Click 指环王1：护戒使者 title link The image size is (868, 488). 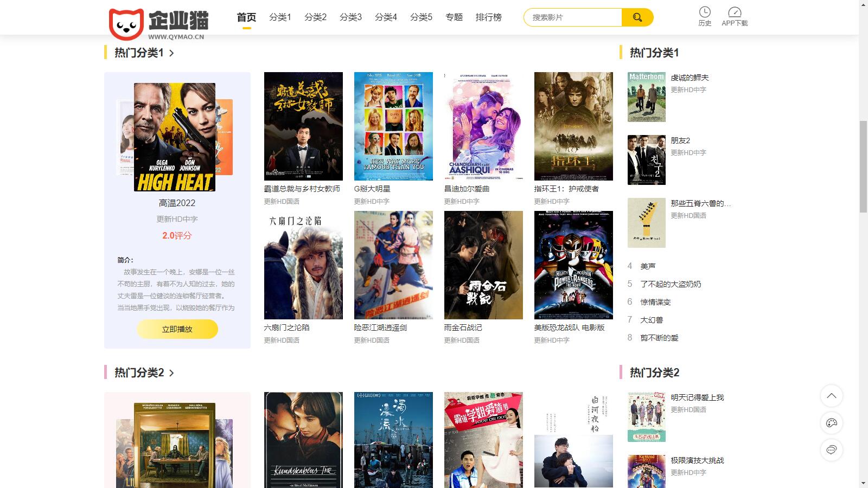pos(567,189)
